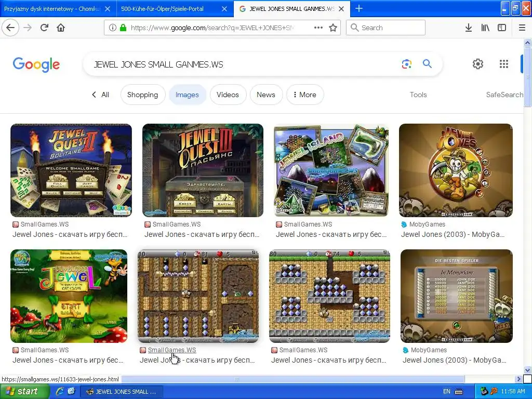
Task: Click the EN language indicator in taskbar
Action: [446, 392]
